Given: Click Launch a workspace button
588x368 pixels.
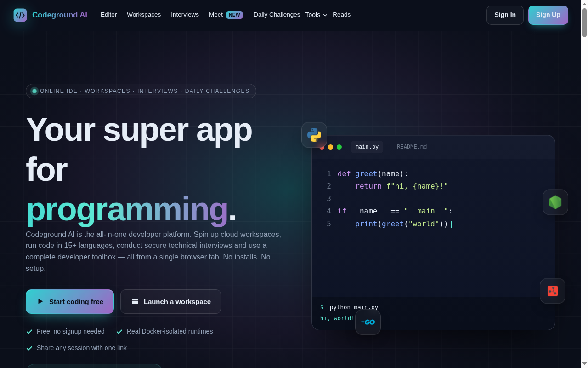Looking at the screenshot, I should coord(171,301).
